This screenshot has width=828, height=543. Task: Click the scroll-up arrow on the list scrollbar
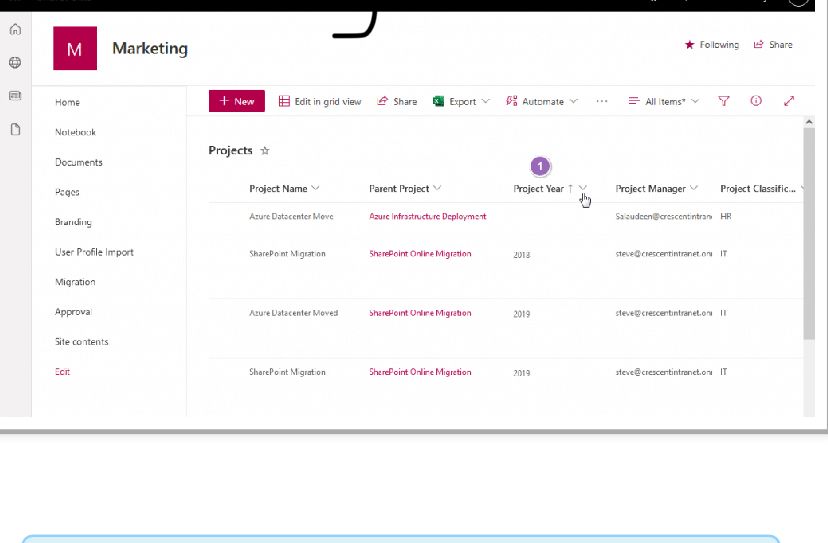tap(809, 122)
